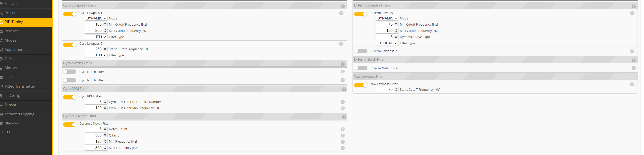Enable the D Term Lowpass 2 toggle
Viewport: 644px width, 155px height.
(x=361, y=51)
